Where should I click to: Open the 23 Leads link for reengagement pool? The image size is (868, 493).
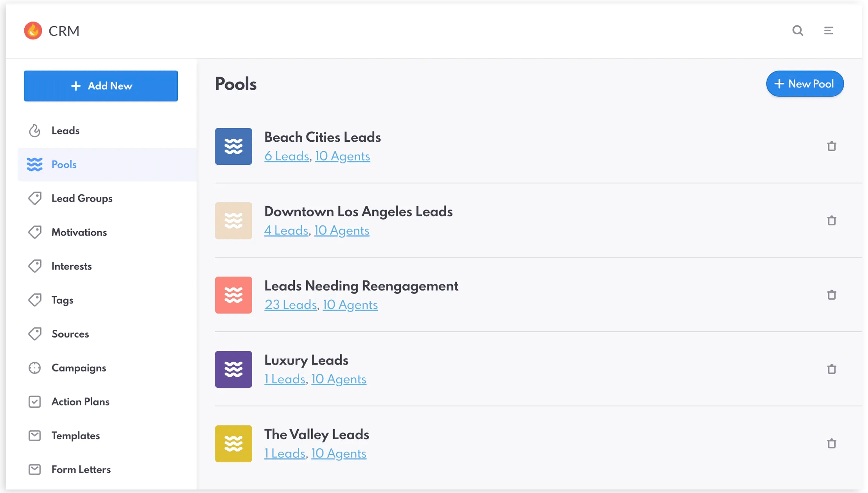tap(290, 305)
